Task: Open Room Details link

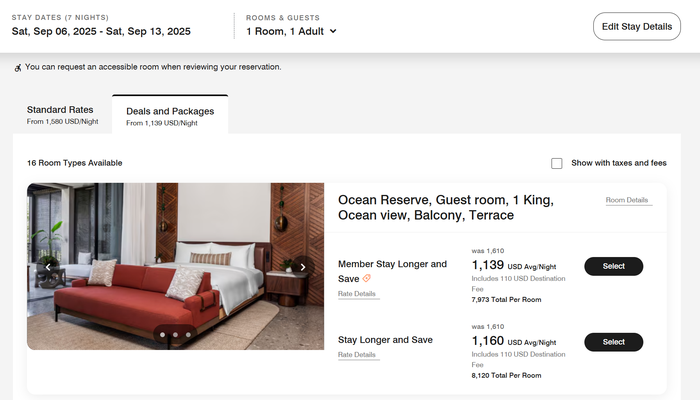Action: 627,200
